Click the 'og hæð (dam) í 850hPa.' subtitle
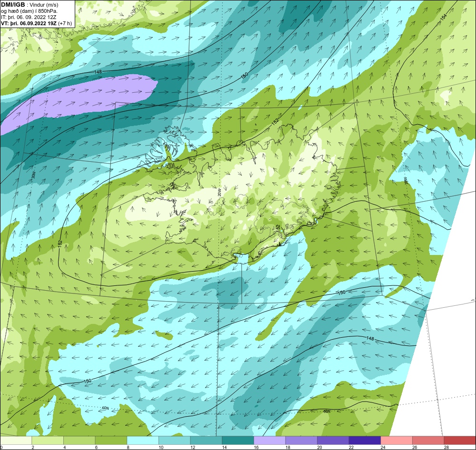The image size is (476, 450). click(x=29, y=11)
